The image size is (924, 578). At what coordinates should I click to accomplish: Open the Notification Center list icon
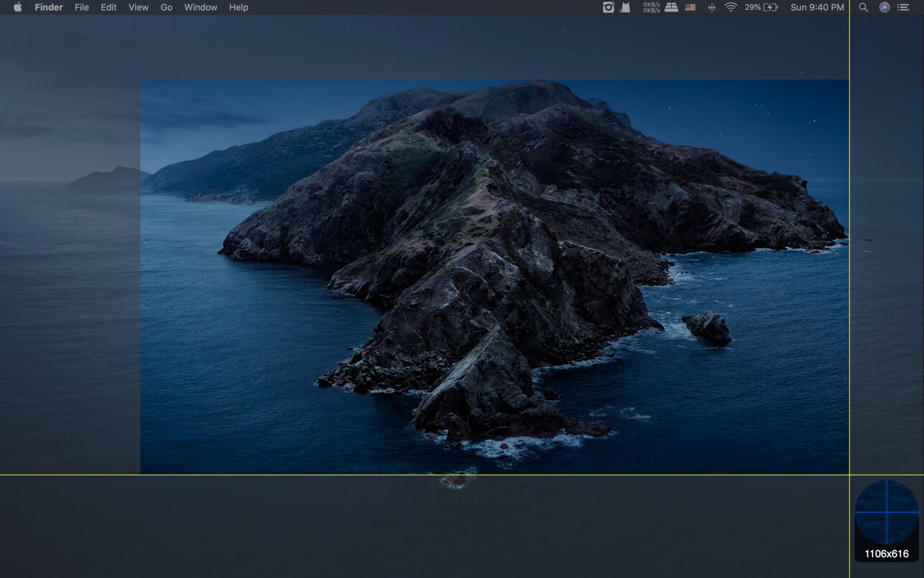[x=904, y=7]
